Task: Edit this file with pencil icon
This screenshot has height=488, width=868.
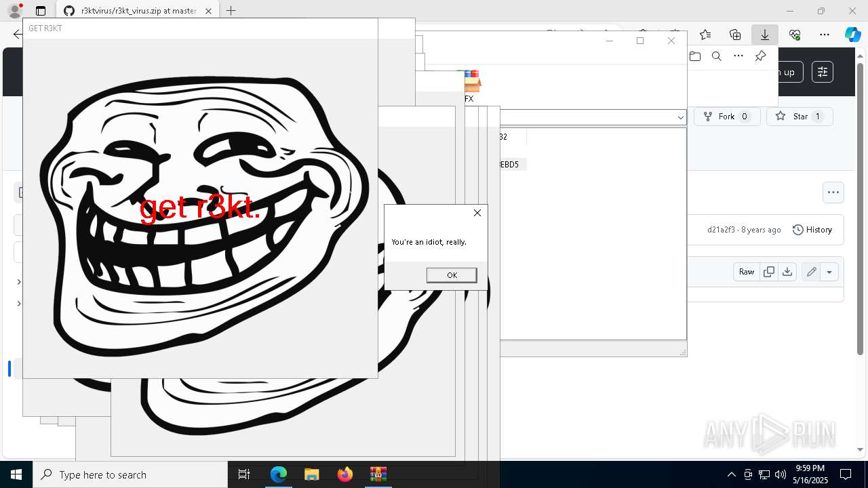Action: tap(811, 272)
